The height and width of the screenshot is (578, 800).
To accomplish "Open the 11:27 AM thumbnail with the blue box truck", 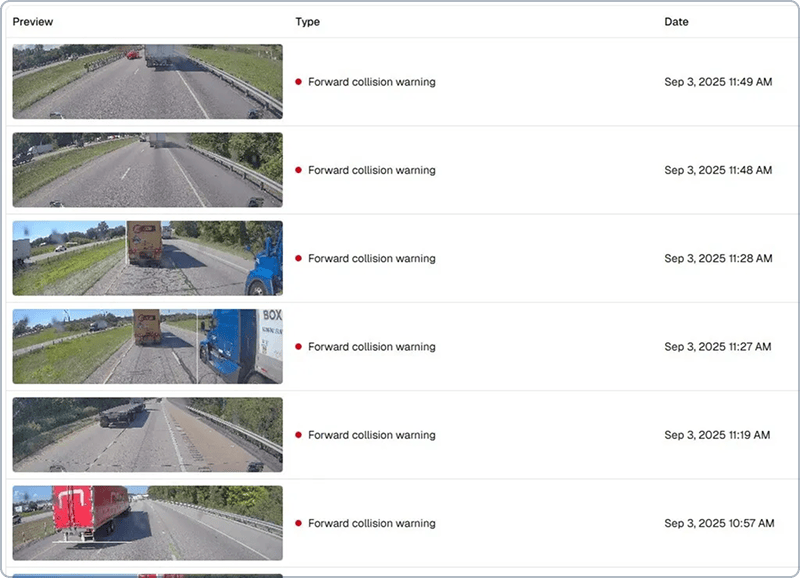I will (x=147, y=346).
